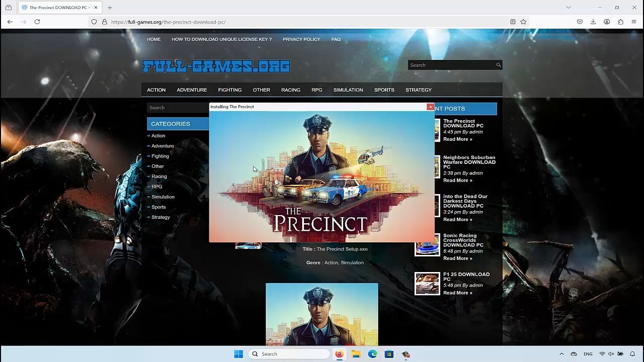
Task: Open the RACING nav menu item
Action: (291, 90)
